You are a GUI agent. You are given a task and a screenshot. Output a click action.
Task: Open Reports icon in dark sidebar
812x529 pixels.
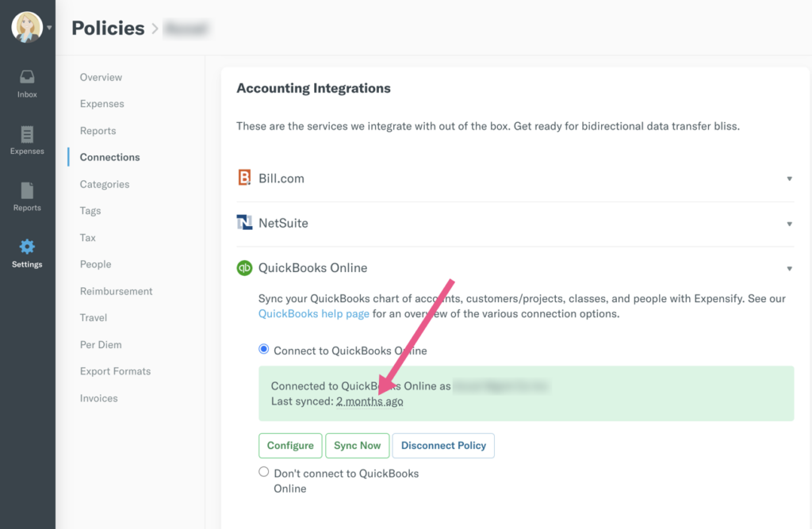(27, 197)
